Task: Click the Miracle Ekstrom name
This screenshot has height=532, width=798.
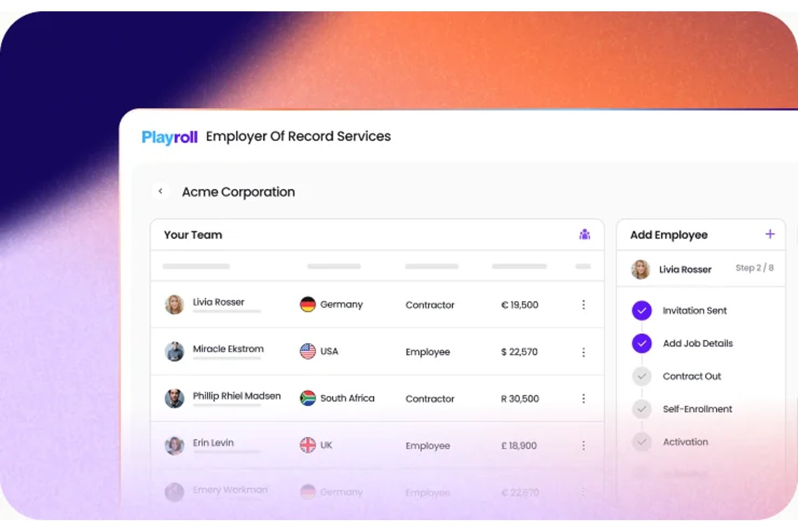Action: pyautogui.click(x=228, y=349)
